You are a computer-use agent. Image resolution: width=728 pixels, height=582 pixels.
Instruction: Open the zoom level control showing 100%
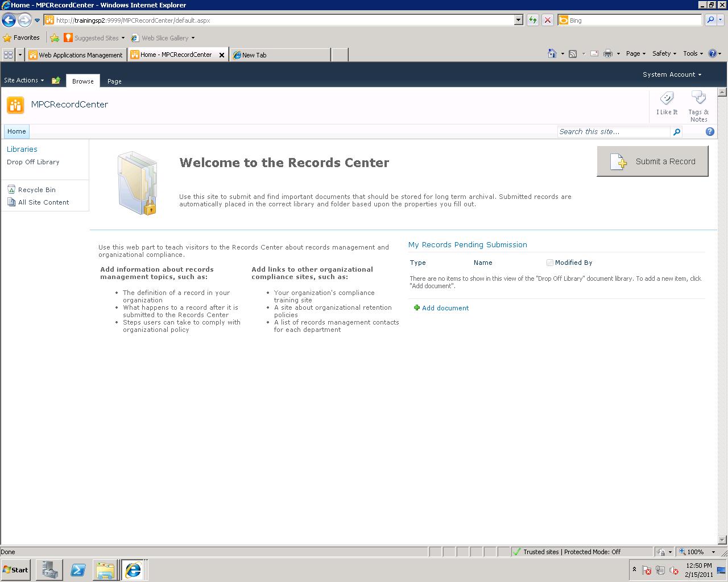click(x=695, y=551)
